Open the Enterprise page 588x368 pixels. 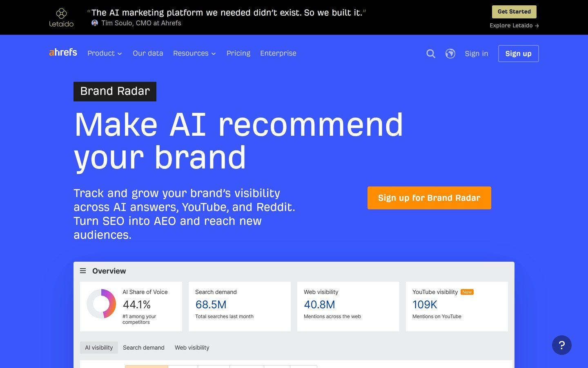(278, 53)
